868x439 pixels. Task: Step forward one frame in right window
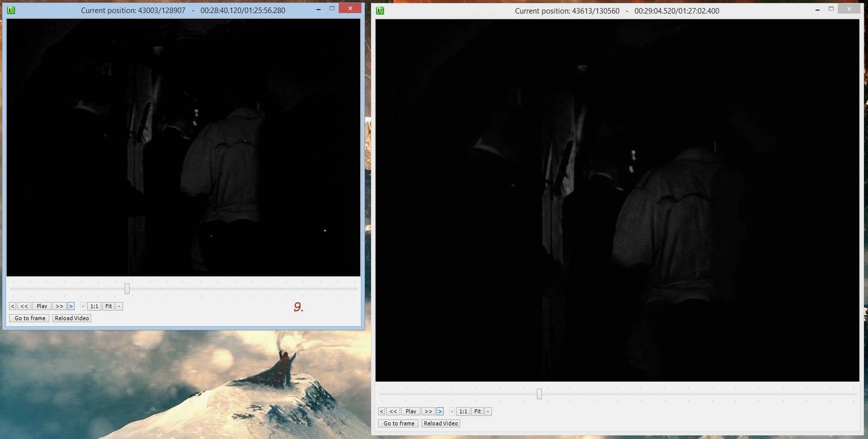click(x=440, y=411)
